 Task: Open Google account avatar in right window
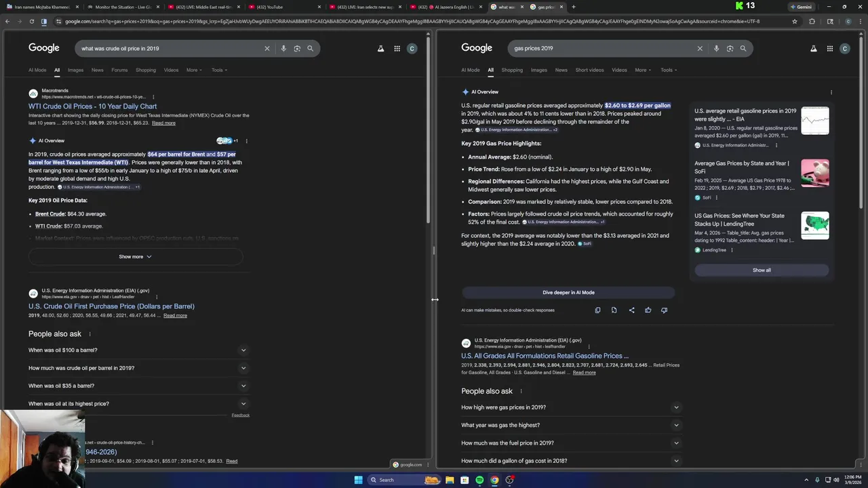point(844,48)
